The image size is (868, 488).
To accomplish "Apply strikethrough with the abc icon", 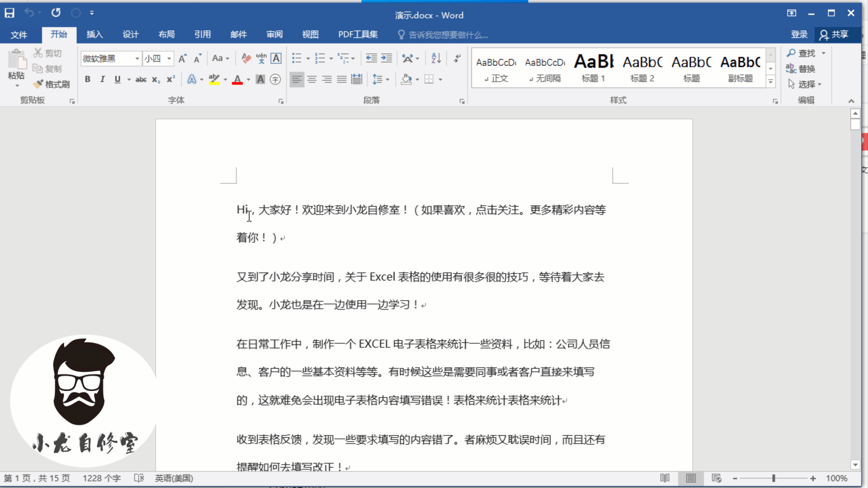I will pyautogui.click(x=141, y=80).
